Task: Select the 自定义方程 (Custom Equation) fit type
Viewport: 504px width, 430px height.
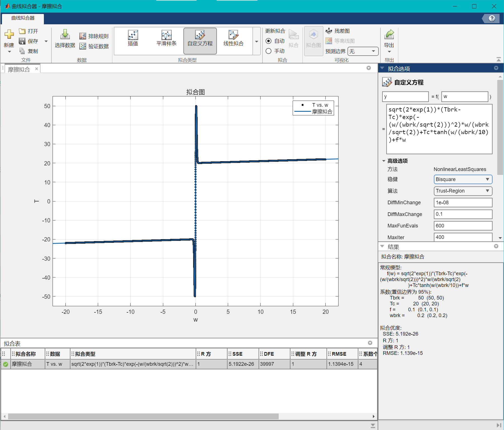Action: point(200,41)
